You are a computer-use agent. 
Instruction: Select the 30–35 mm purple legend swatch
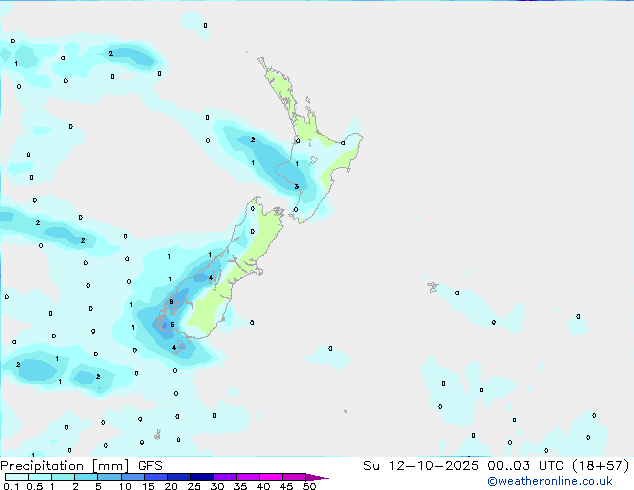pyautogui.click(x=224, y=477)
